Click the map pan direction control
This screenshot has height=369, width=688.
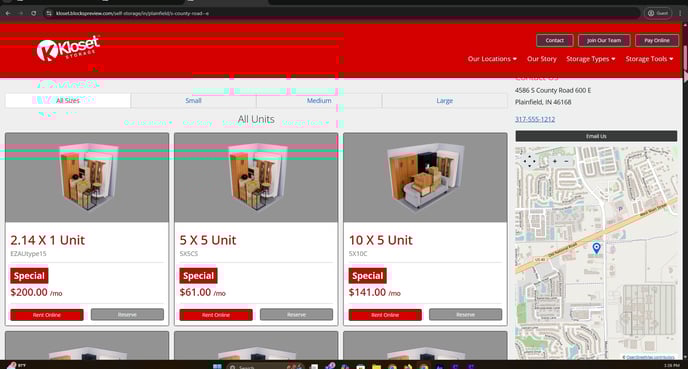point(530,161)
